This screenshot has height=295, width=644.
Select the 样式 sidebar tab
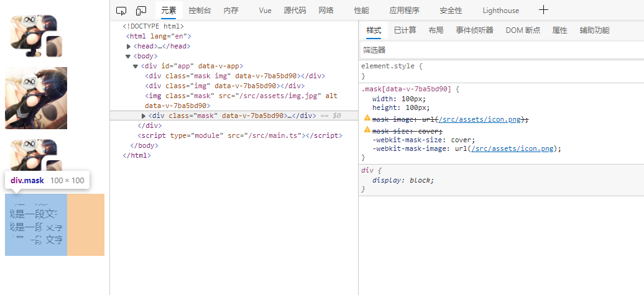(374, 30)
